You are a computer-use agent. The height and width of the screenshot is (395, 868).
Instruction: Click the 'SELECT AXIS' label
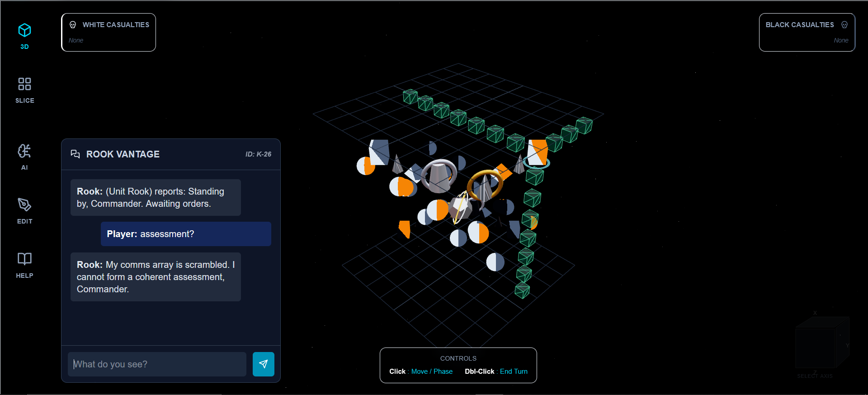[815, 376]
